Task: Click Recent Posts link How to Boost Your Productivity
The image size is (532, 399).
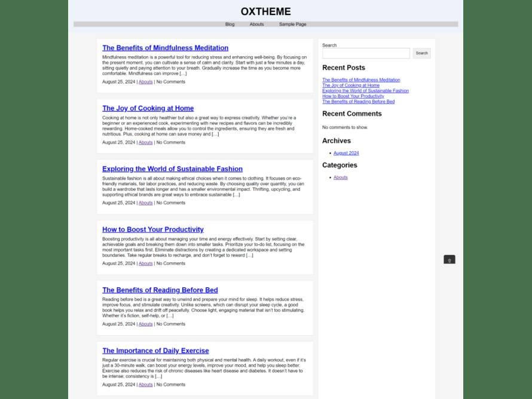Action: pos(353,96)
